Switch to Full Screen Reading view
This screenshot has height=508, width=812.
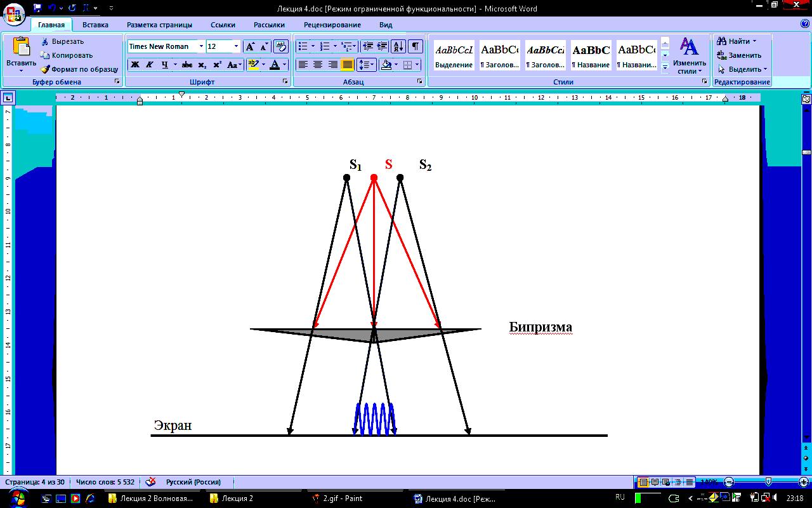655,482
